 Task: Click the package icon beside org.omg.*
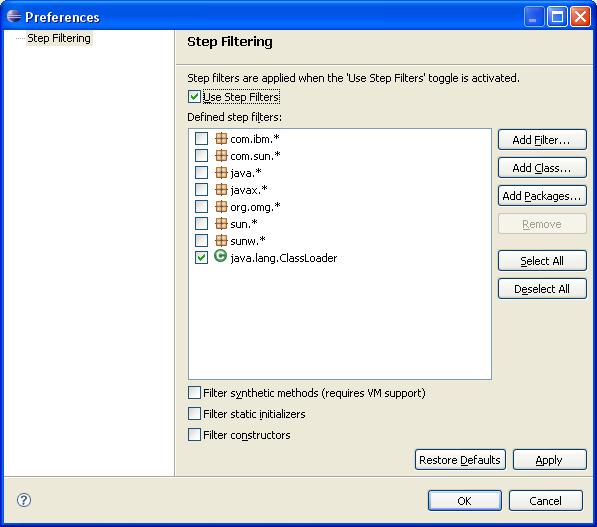[221, 206]
